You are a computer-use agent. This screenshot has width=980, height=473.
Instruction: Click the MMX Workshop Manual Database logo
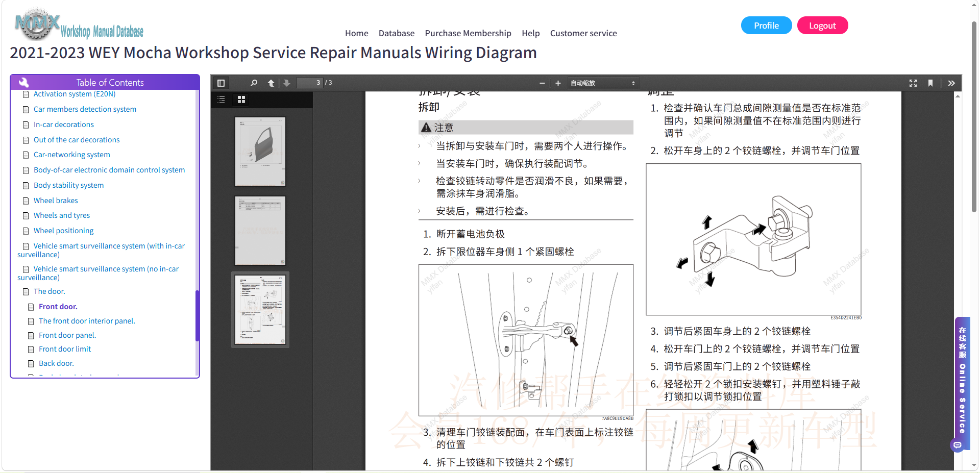coord(79,24)
